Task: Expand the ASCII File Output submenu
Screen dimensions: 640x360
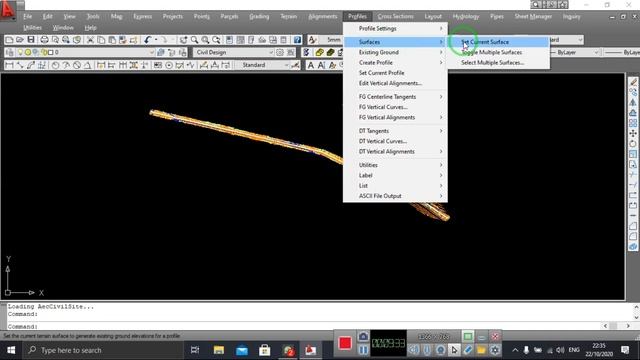Action: click(395, 196)
